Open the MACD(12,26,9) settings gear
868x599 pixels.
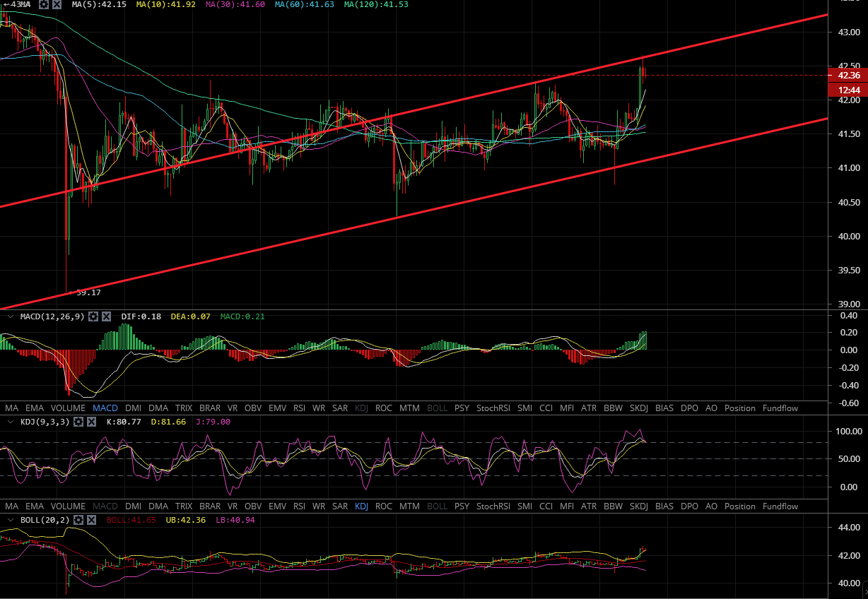click(93, 316)
